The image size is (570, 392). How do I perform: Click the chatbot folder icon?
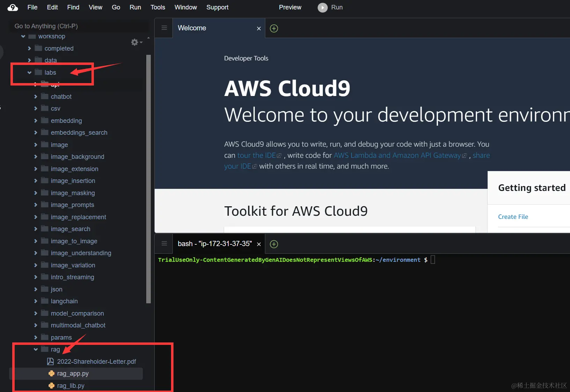click(x=44, y=96)
